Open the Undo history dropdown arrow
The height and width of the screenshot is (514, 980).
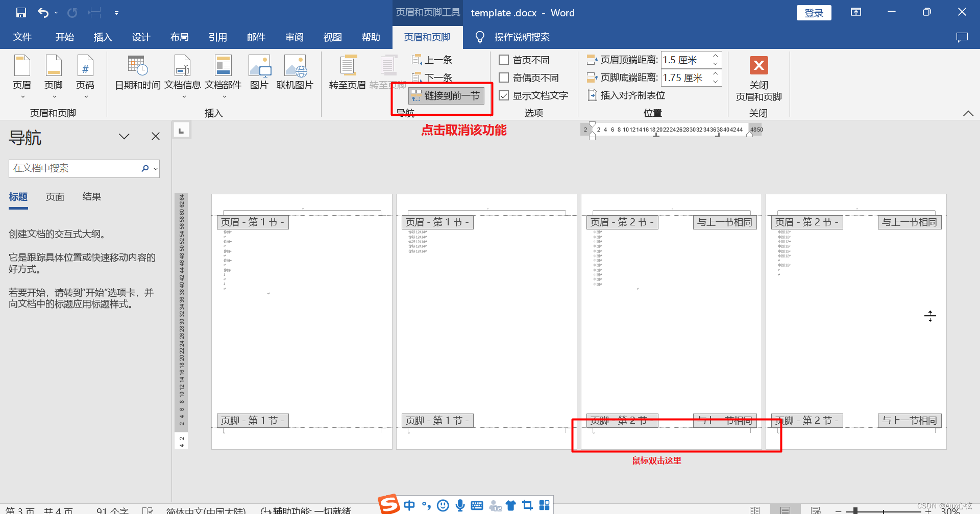[56, 13]
